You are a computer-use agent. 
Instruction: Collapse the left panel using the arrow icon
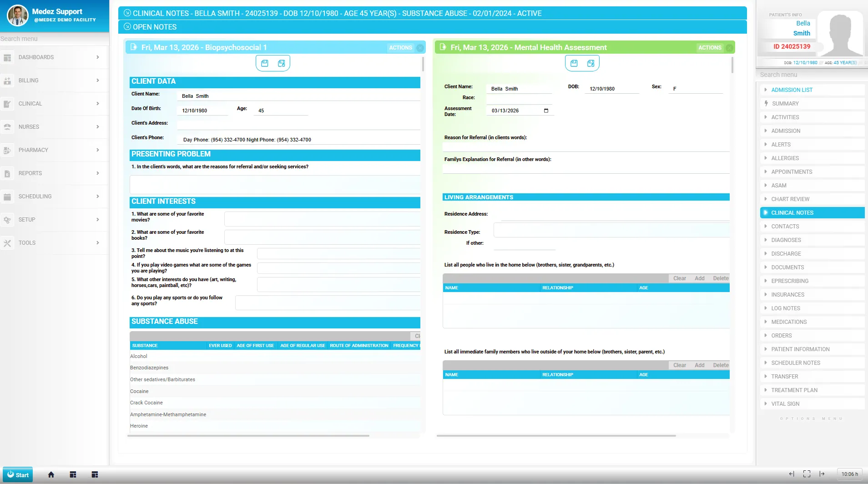coord(792,474)
